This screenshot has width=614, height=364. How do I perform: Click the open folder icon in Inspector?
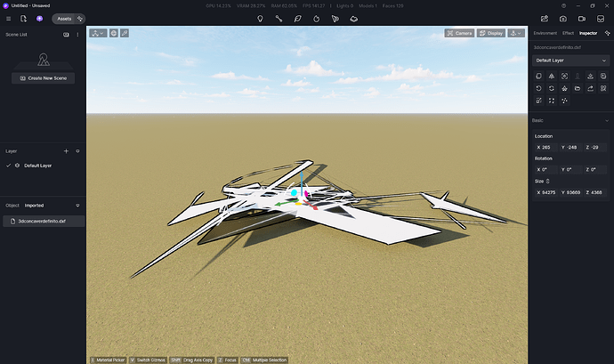(578, 89)
